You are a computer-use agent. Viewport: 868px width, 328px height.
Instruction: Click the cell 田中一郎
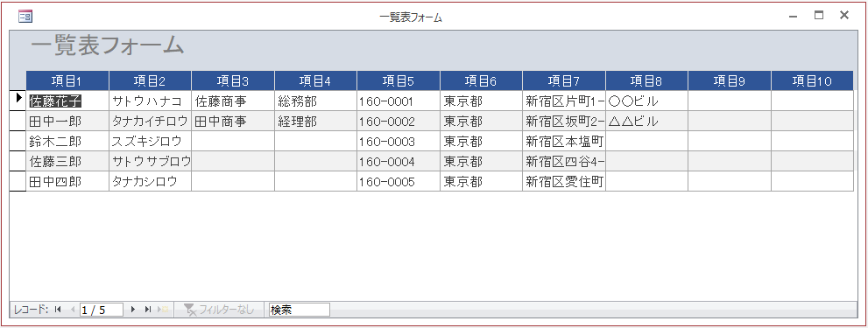(x=67, y=121)
